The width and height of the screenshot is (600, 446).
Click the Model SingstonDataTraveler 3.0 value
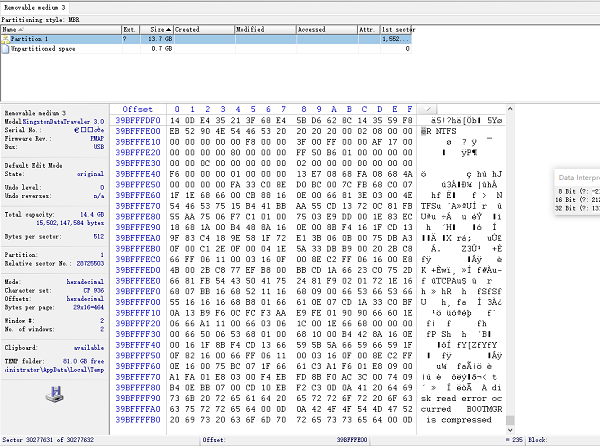tap(63, 121)
